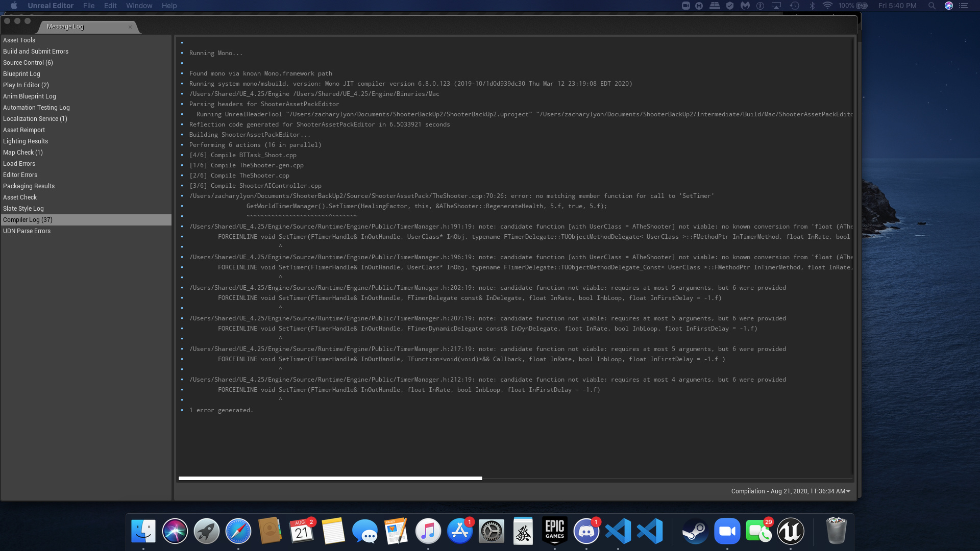
Task: Switch to the Message Log tab
Action: (65, 27)
